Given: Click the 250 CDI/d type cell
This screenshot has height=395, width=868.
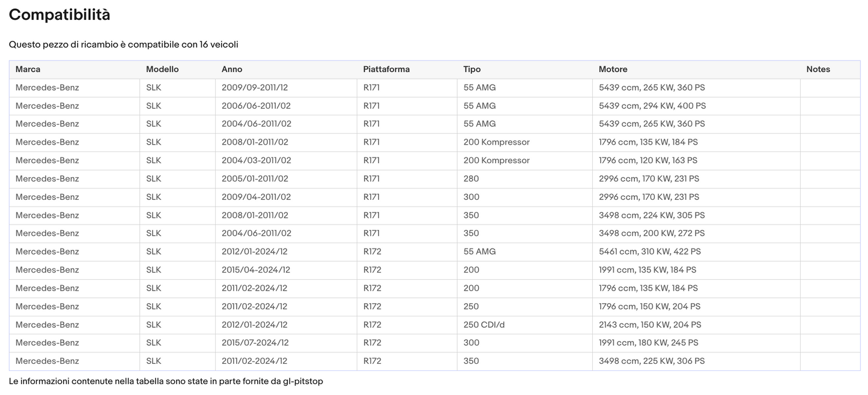Looking at the screenshot, I should [x=484, y=325].
